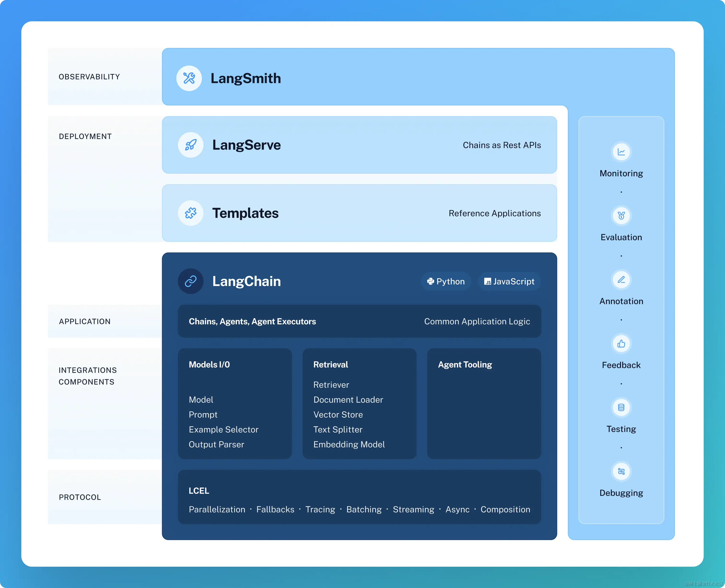This screenshot has width=725, height=588.
Task: Click the Protocol layer label
Action: pos(80,497)
